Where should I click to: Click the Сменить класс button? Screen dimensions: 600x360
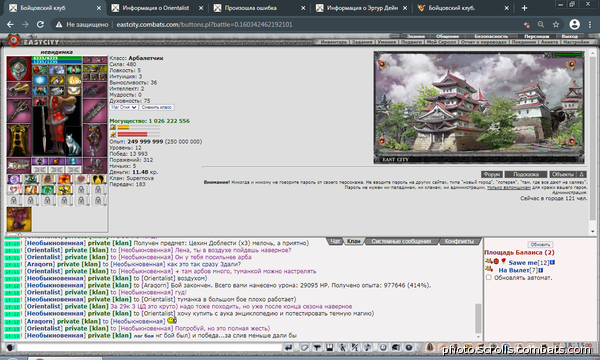157,108
